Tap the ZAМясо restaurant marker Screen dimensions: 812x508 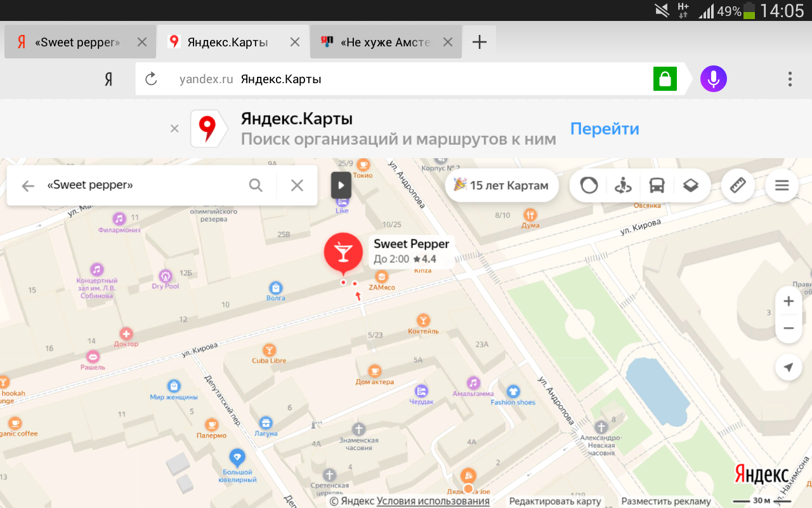click(382, 277)
